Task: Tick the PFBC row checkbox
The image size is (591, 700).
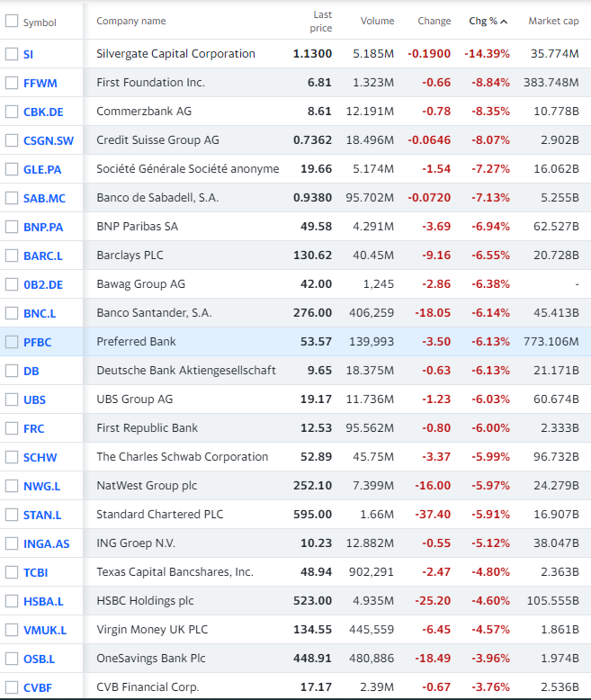Action: [x=12, y=342]
